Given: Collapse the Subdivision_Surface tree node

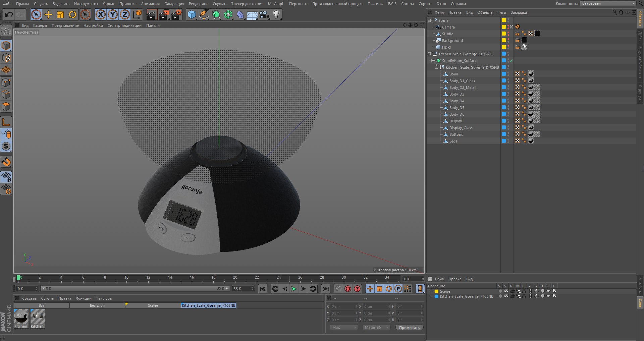Looking at the screenshot, I should click(433, 60).
